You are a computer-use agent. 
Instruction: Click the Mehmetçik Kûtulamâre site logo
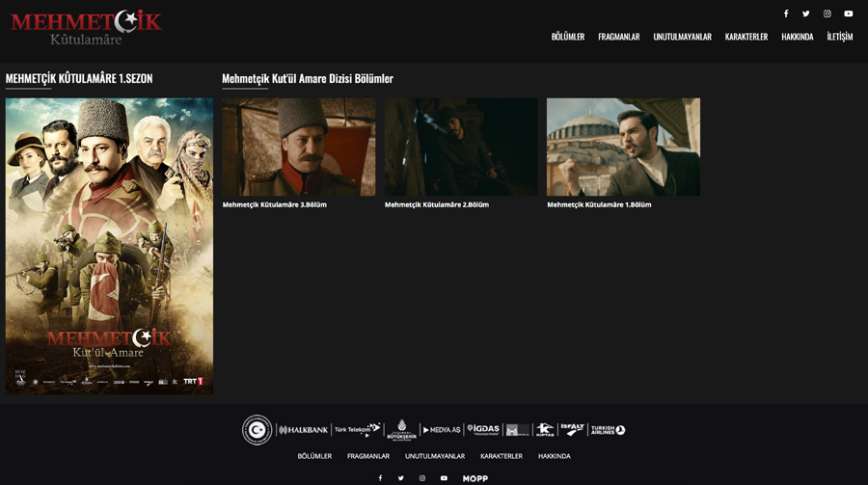(x=86, y=27)
